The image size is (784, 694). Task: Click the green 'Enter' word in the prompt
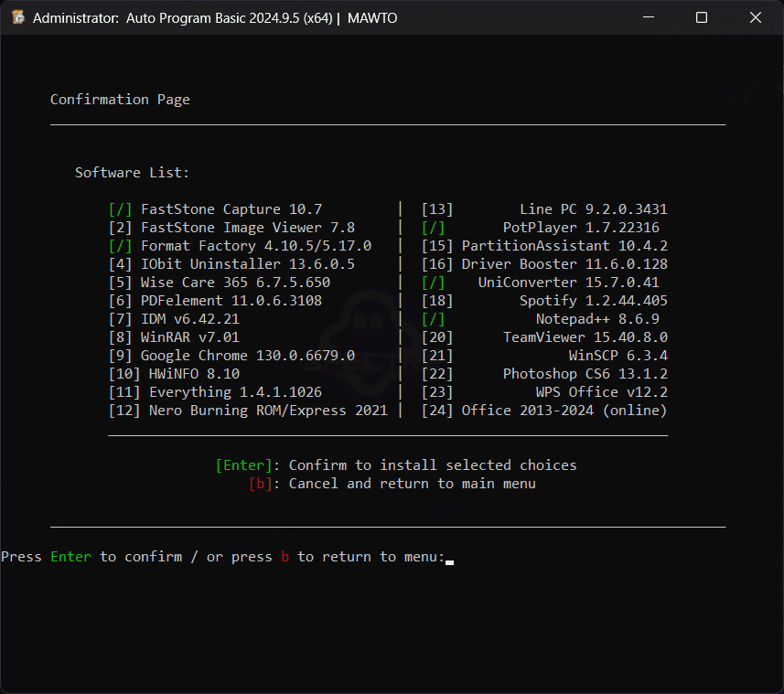coord(71,557)
